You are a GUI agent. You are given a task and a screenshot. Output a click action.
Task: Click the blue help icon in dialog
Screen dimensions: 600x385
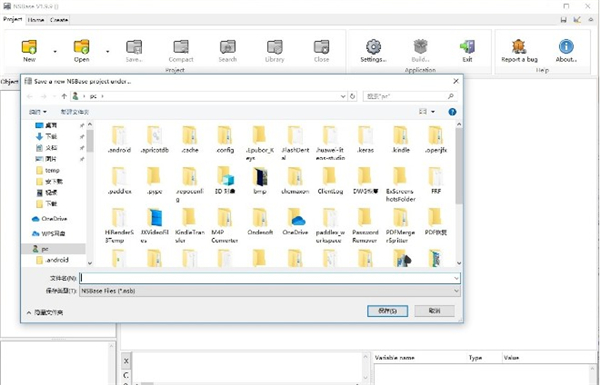click(x=452, y=112)
